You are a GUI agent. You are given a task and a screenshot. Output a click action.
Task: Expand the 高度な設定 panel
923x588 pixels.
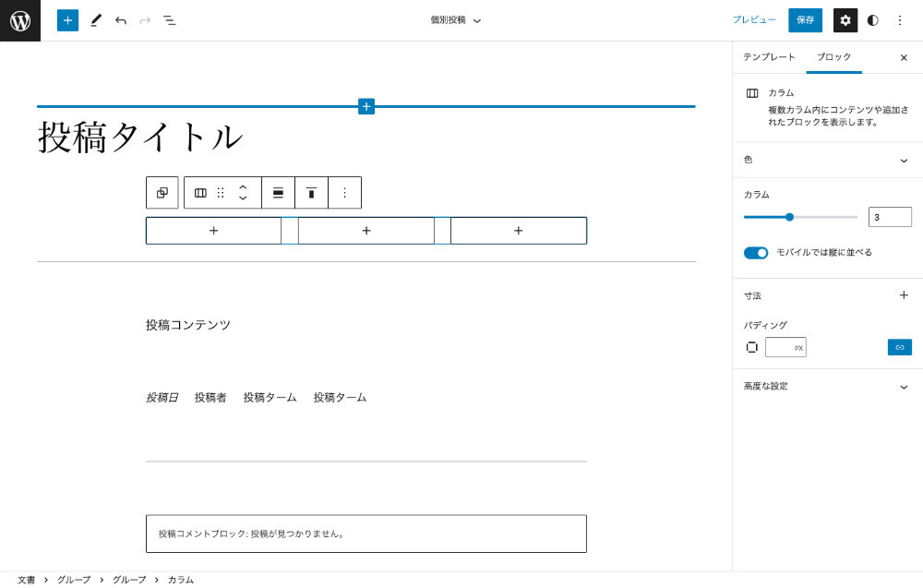click(828, 386)
